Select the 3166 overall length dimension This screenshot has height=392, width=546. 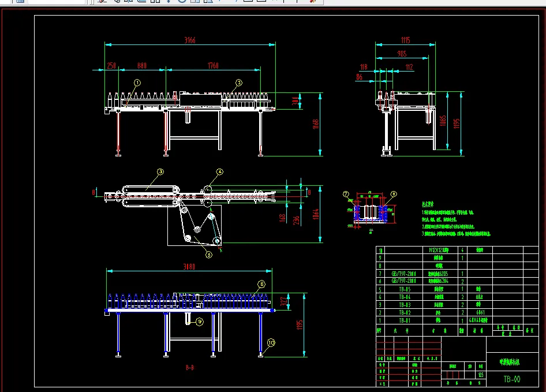(x=190, y=40)
